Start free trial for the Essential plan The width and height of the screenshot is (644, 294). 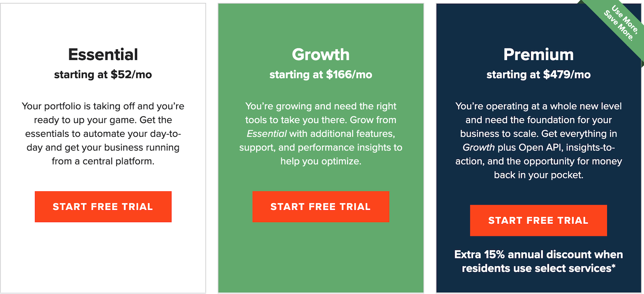click(103, 207)
